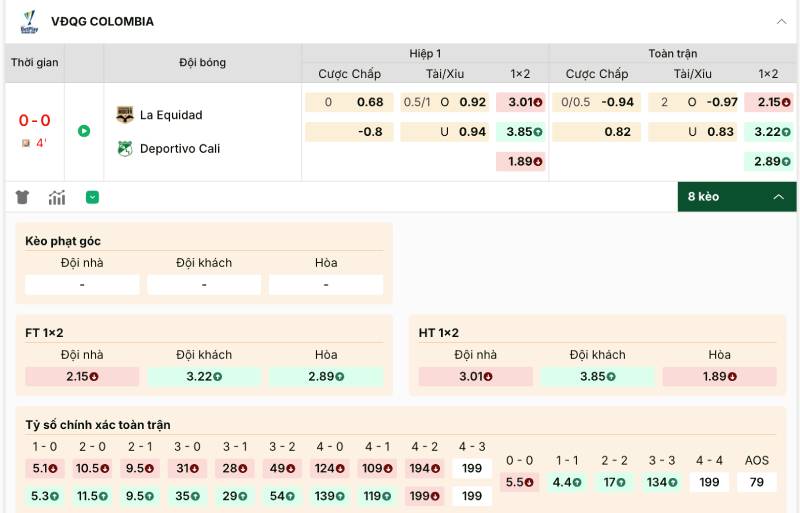Click the Kèo phạt góc heading
This screenshot has width=800, height=513.
click(63, 241)
